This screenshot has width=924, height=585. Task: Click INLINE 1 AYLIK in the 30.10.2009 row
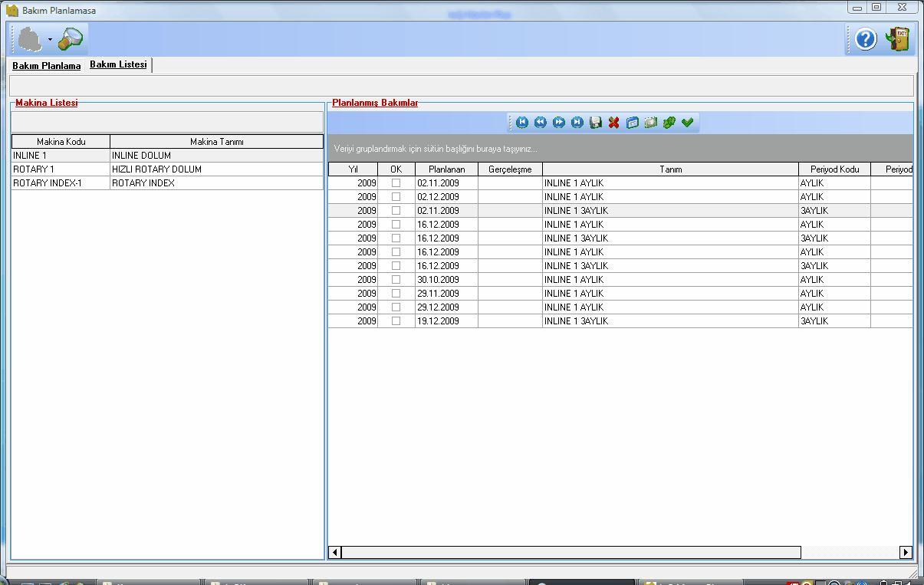click(670, 280)
